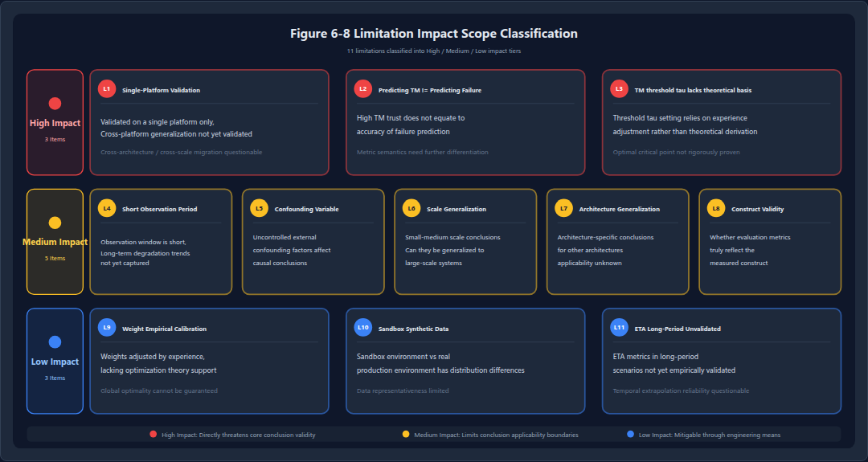This screenshot has height=462, width=868.
Task: Click 'Architecture-specific conclusions' text
Action: pos(606,237)
